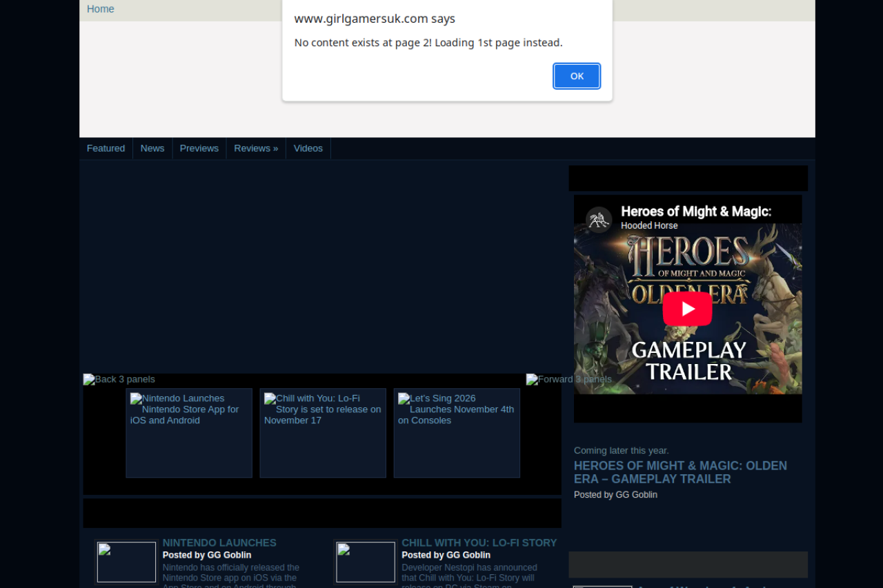The image size is (883, 588).
Task: Open the Videos menu item
Action: pos(308,148)
